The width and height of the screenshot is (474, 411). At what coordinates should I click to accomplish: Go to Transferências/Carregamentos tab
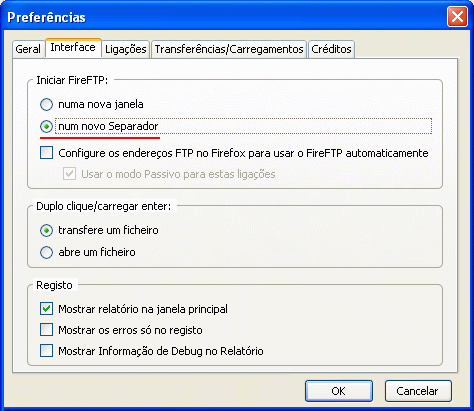pyautogui.click(x=229, y=49)
